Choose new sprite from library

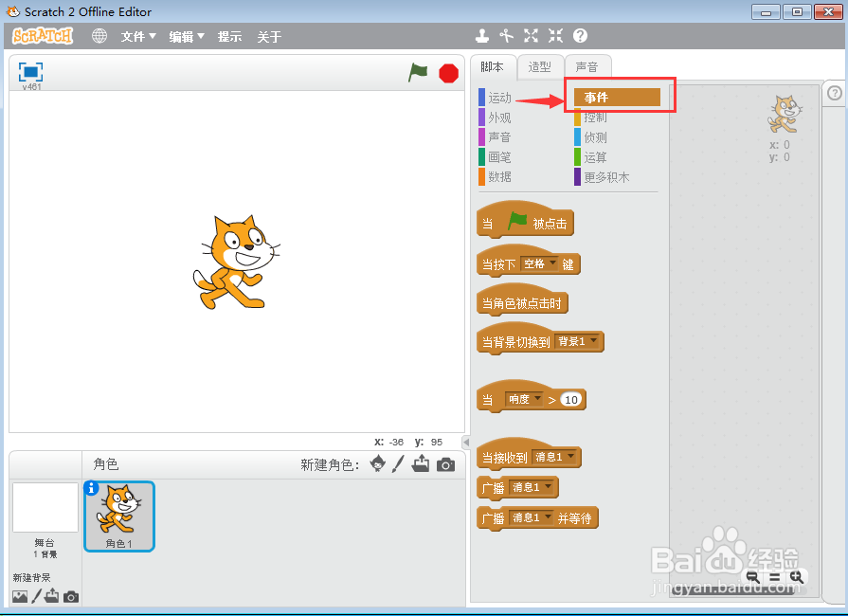click(x=377, y=463)
